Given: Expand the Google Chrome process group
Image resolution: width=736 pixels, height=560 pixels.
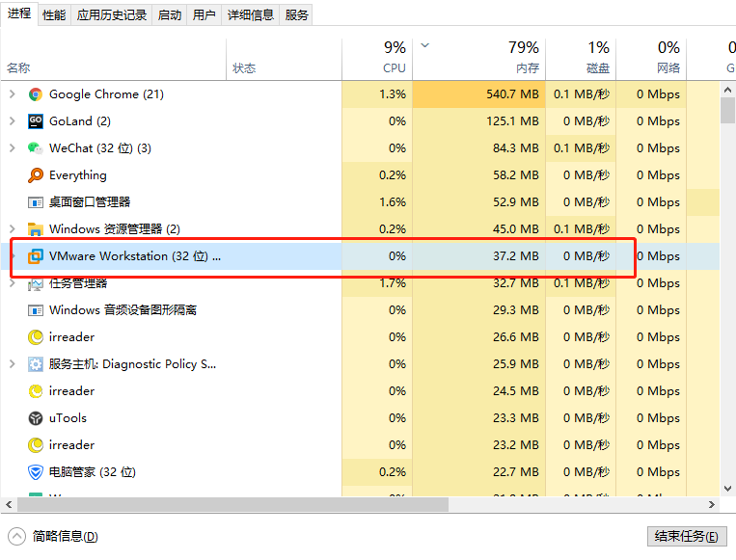Looking at the screenshot, I should [13, 94].
